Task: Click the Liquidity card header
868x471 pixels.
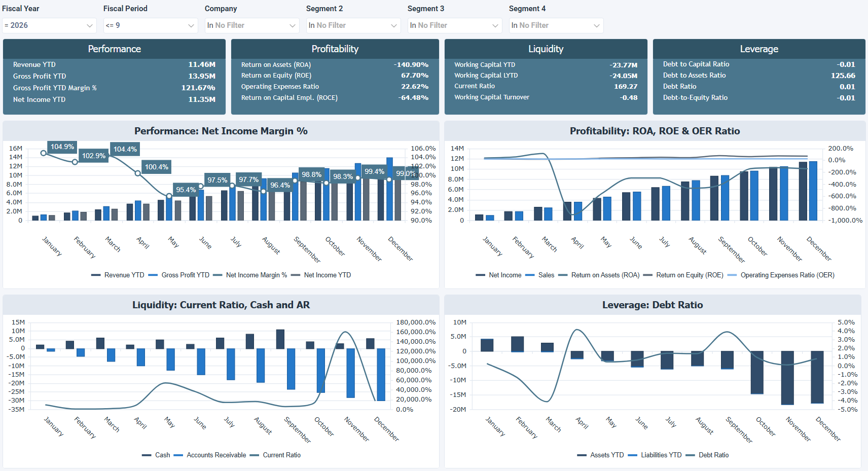Action: tap(546, 49)
